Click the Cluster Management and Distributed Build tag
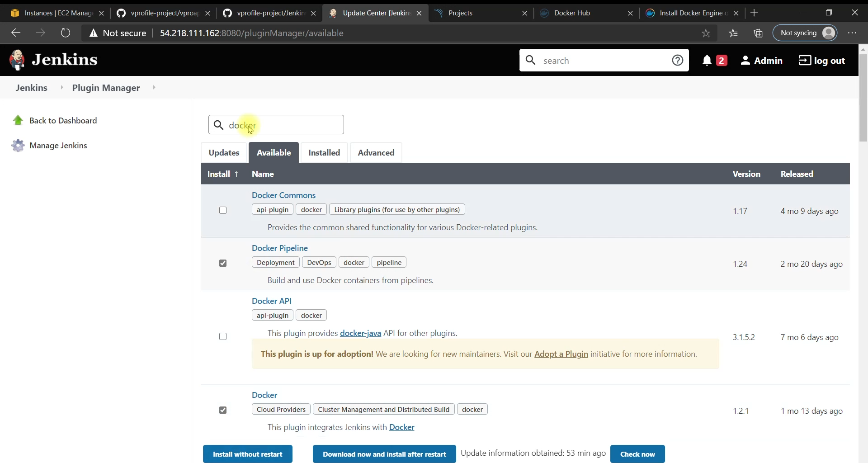The width and height of the screenshot is (868, 463). (x=383, y=410)
